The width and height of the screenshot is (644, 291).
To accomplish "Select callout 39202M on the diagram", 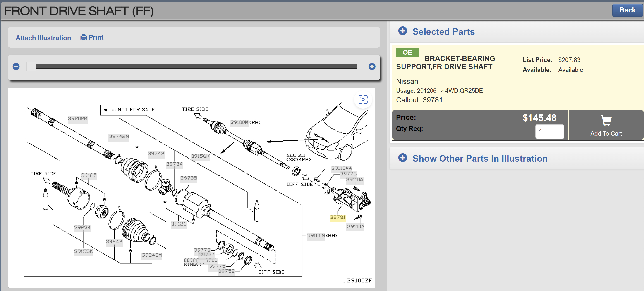I will [x=77, y=118].
